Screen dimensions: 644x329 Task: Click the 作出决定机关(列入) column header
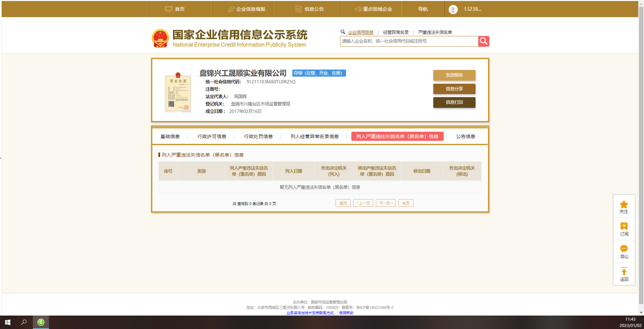(x=334, y=171)
